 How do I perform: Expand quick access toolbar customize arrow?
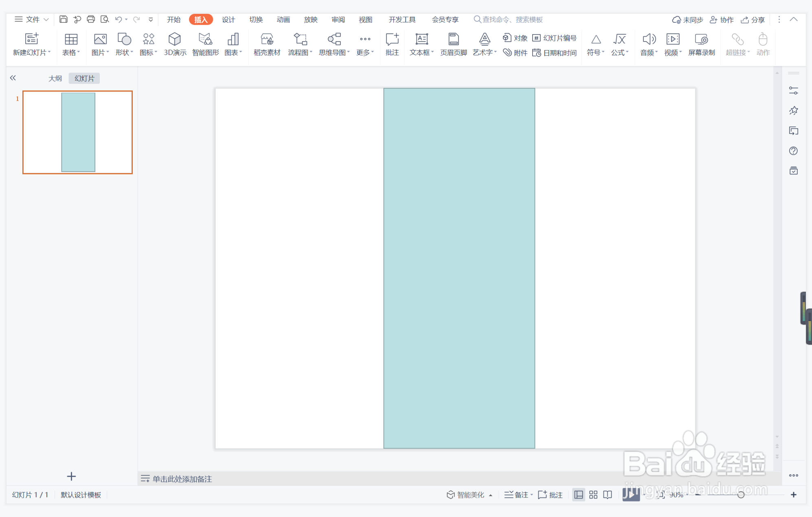151,19
